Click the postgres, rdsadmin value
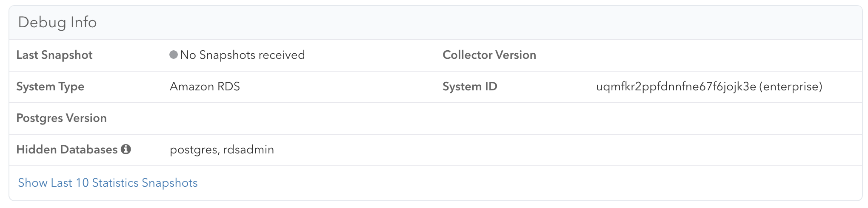The image size is (868, 208). point(222,150)
